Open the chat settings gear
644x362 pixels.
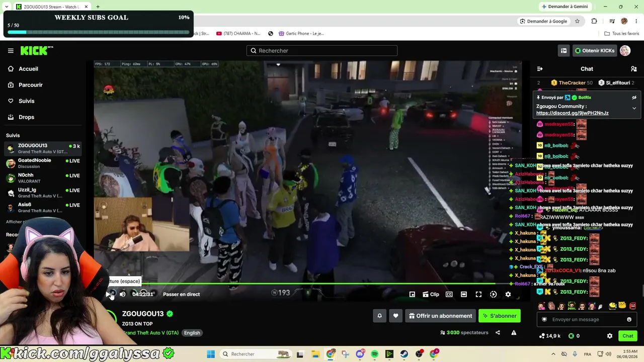[610, 336]
